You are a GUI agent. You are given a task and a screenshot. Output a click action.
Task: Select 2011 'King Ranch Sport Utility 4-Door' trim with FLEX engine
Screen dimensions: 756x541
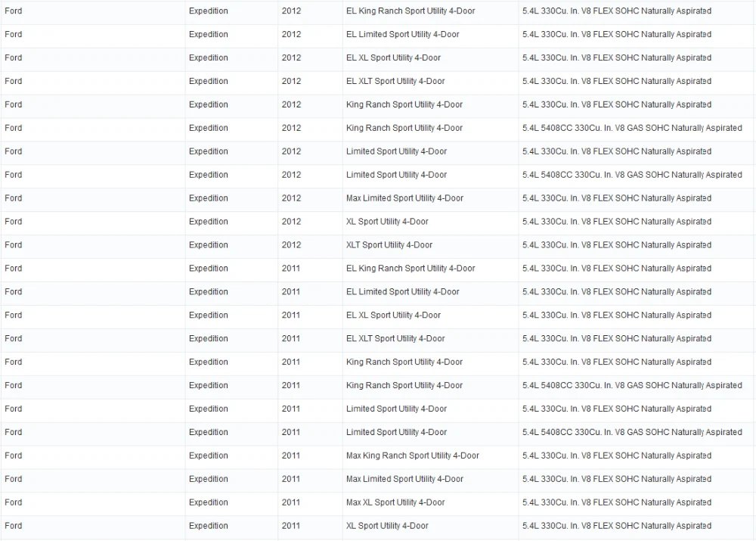point(404,362)
